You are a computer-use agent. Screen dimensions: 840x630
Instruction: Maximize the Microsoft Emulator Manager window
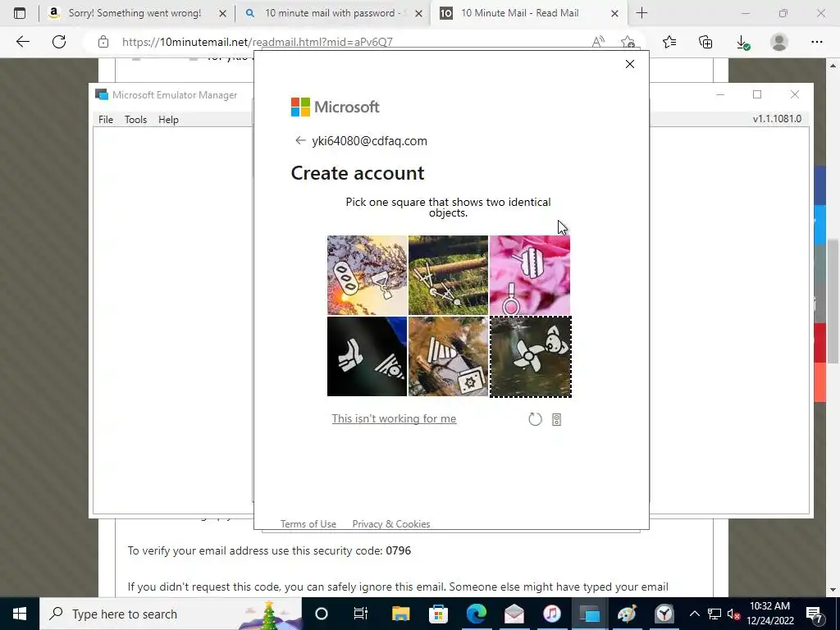click(757, 94)
